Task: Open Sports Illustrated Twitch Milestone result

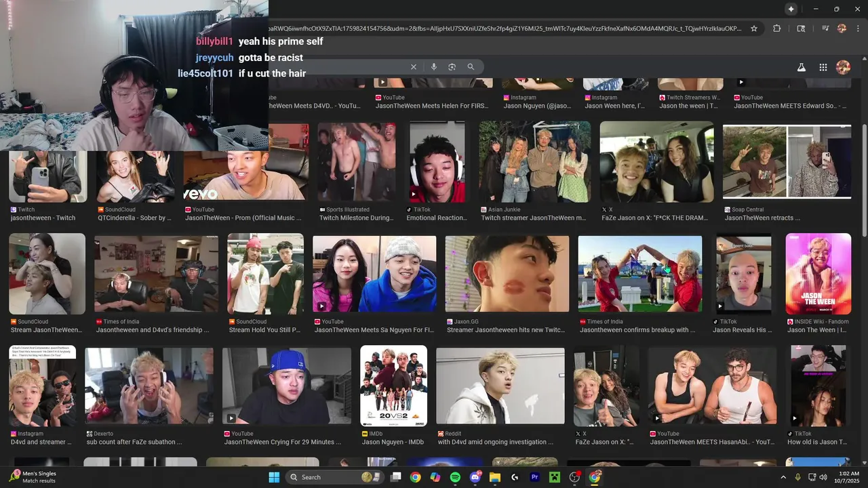Action: coord(357,162)
